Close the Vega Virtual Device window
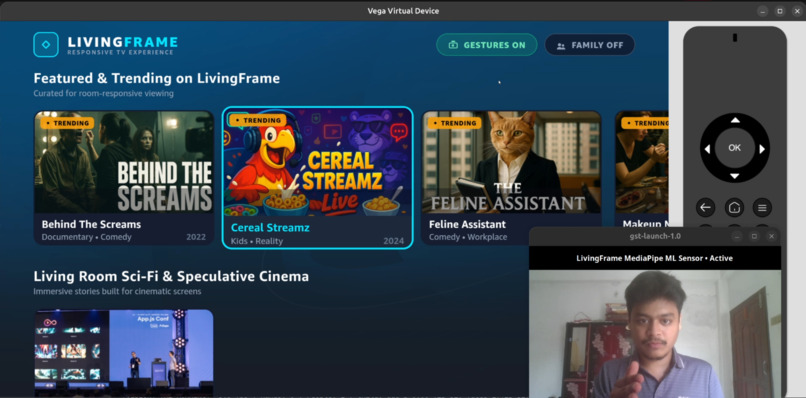The width and height of the screenshot is (806, 398). point(797,11)
